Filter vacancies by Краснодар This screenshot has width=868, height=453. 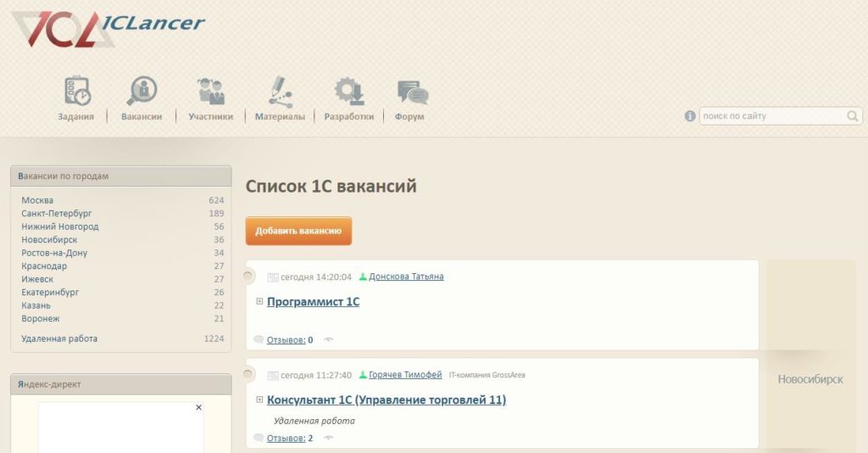(44, 266)
